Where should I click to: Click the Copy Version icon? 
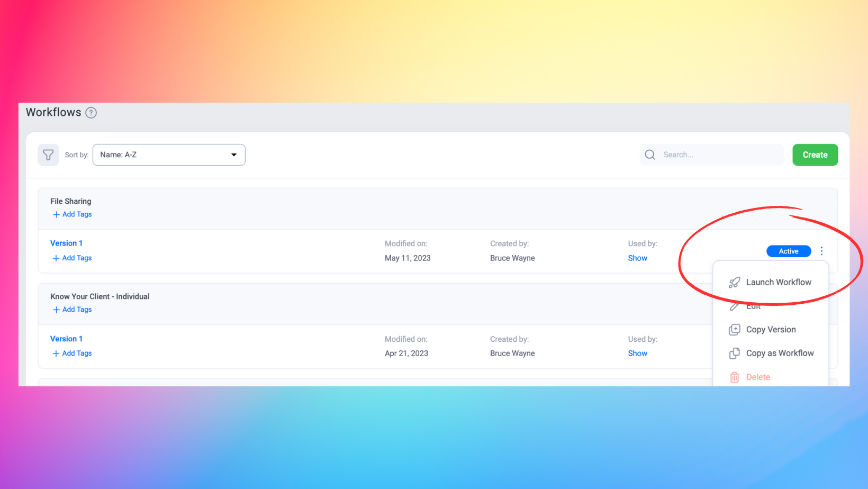[x=734, y=329]
